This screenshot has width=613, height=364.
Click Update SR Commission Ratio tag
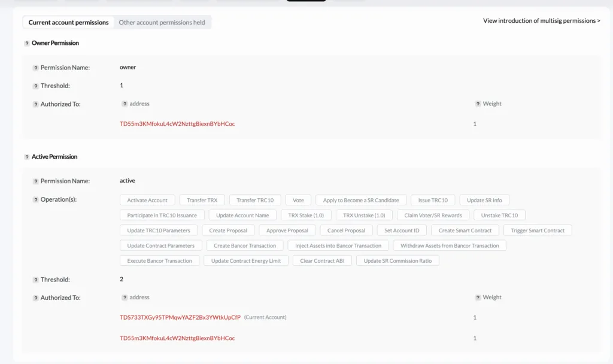click(397, 261)
